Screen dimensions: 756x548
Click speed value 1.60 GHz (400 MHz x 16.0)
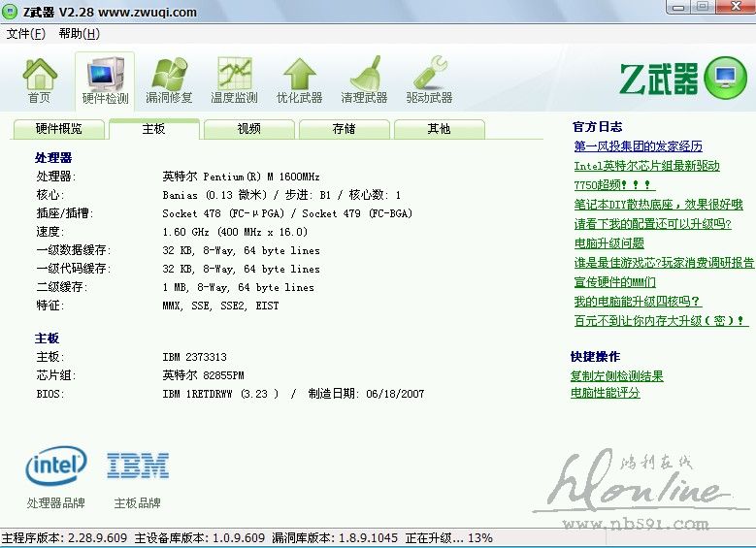pyautogui.click(x=235, y=232)
